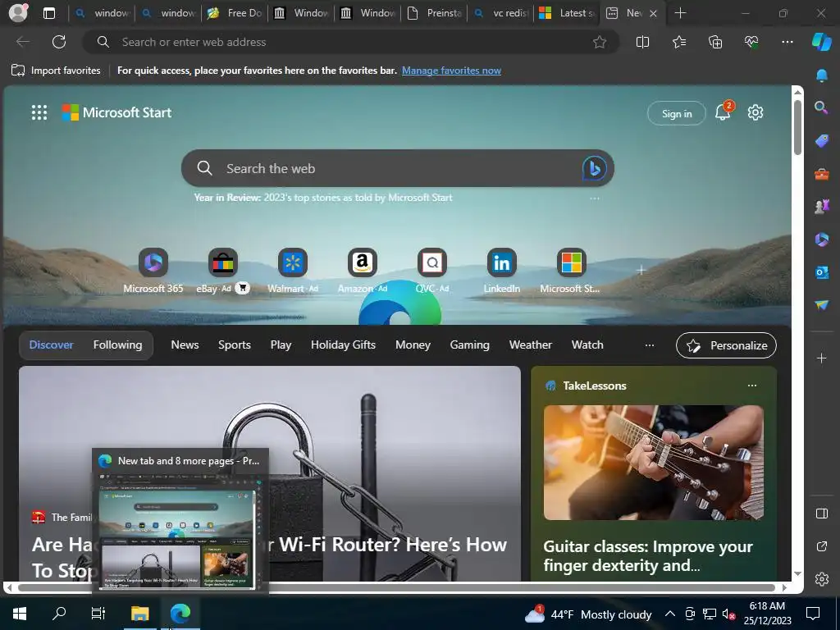Refresh the page with the reload icon
Viewport: 840px width, 630px height.
pos(59,42)
